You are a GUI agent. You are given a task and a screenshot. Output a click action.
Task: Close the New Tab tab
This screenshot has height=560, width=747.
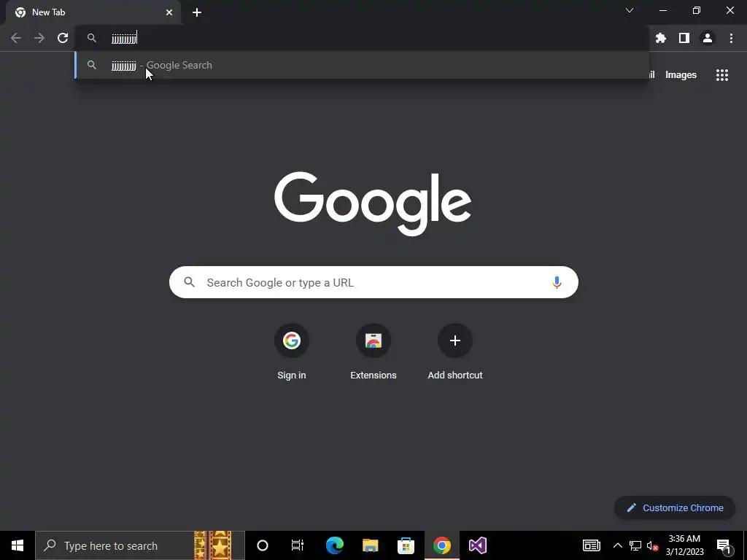[169, 12]
